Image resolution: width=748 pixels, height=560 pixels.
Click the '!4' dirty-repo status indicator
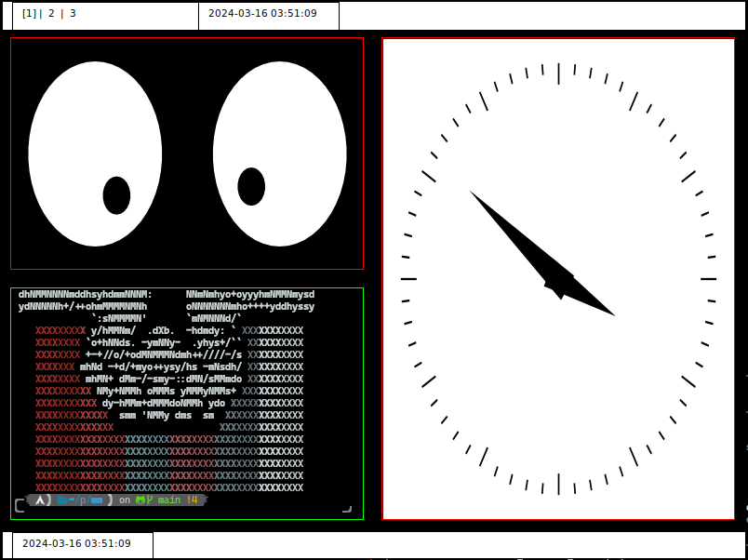pos(194,500)
